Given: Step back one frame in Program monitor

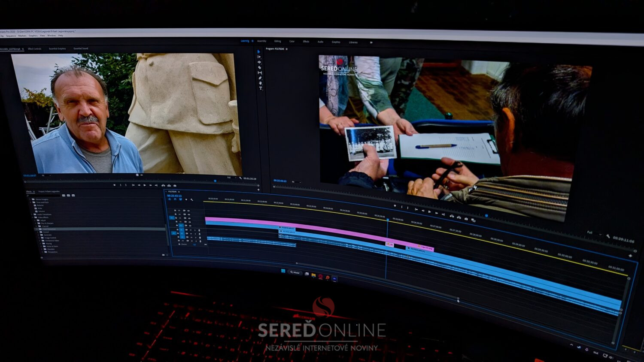Looking at the screenshot, I should (423, 211).
